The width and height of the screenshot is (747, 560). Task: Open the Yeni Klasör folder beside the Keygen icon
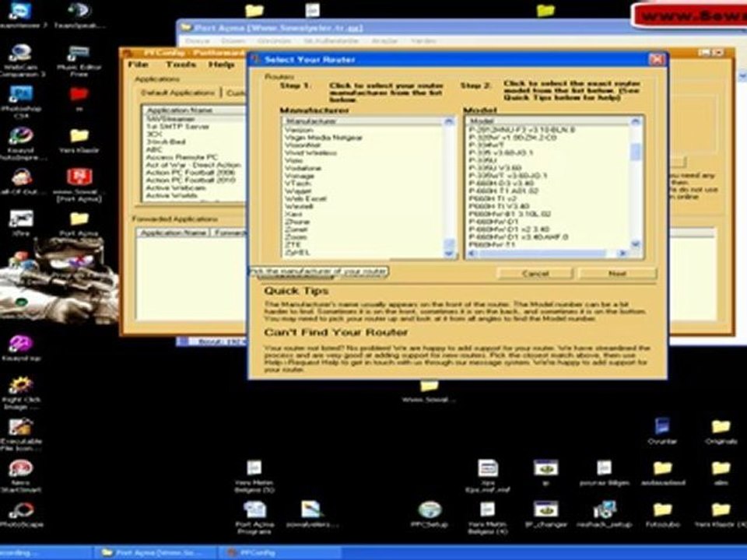[79, 141]
